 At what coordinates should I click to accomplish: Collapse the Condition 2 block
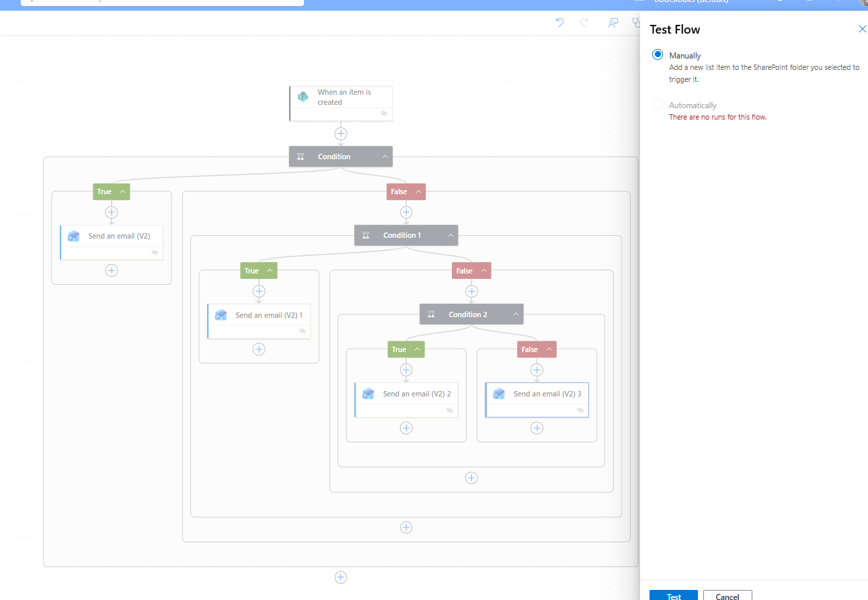pos(516,314)
